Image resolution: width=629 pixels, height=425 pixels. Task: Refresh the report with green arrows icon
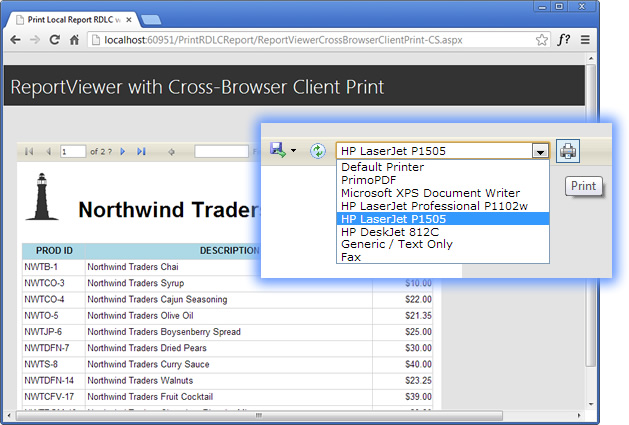pos(318,151)
